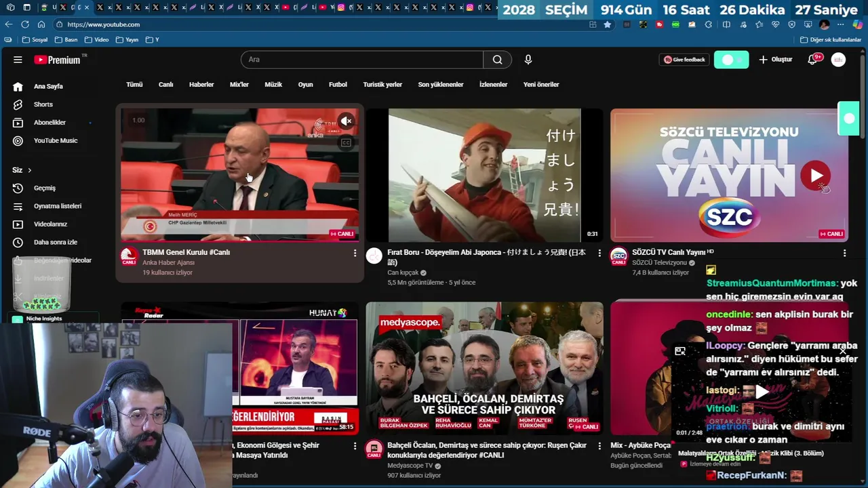Toggle the turquoise switch in the header

732,60
